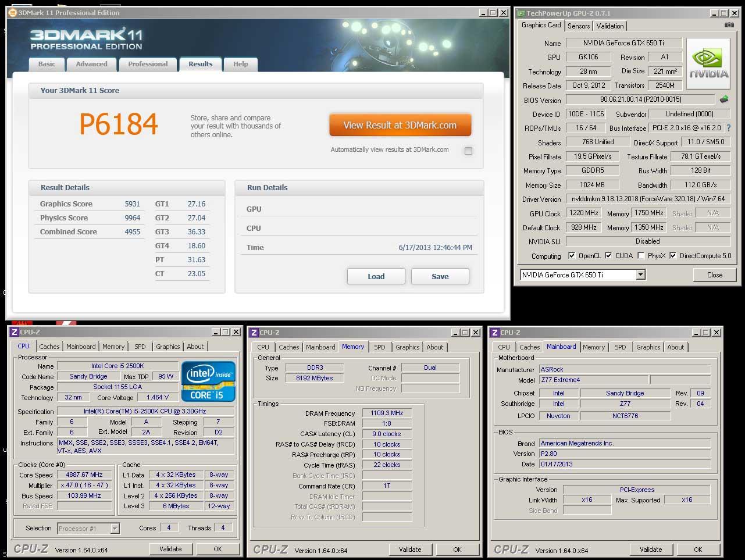Click the Load button in Run Details
745x560 pixels.
click(x=376, y=276)
